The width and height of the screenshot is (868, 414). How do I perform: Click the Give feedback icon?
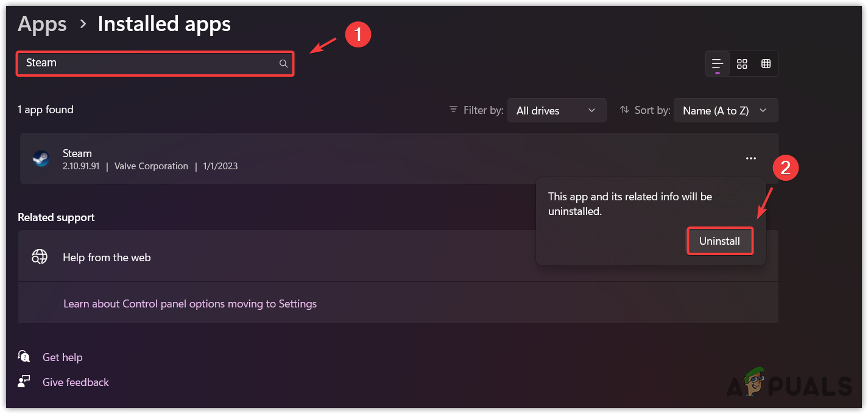pyautogui.click(x=24, y=382)
